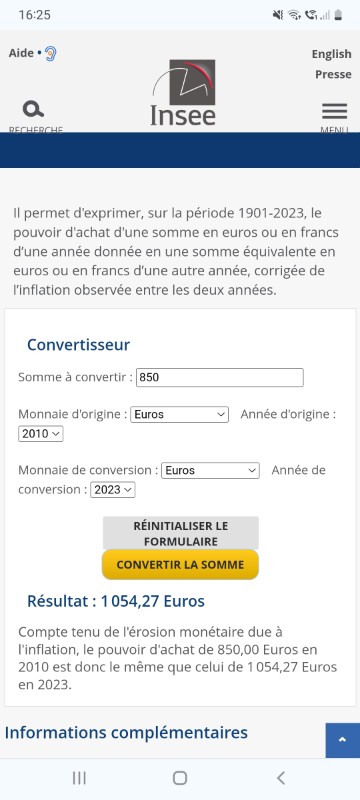Open the hamburger Menu icon
Viewport: 360px width, 800px height.
[335, 111]
